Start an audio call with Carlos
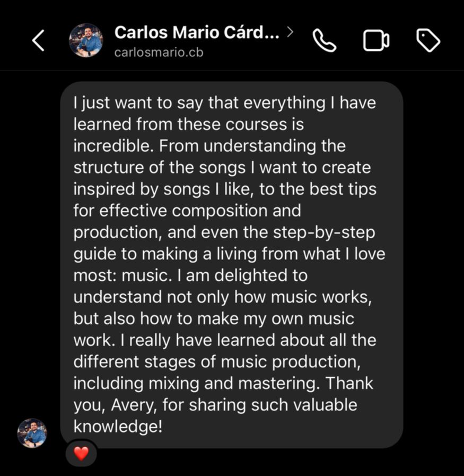The height and width of the screenshot is (476, 464). point(325,41)
